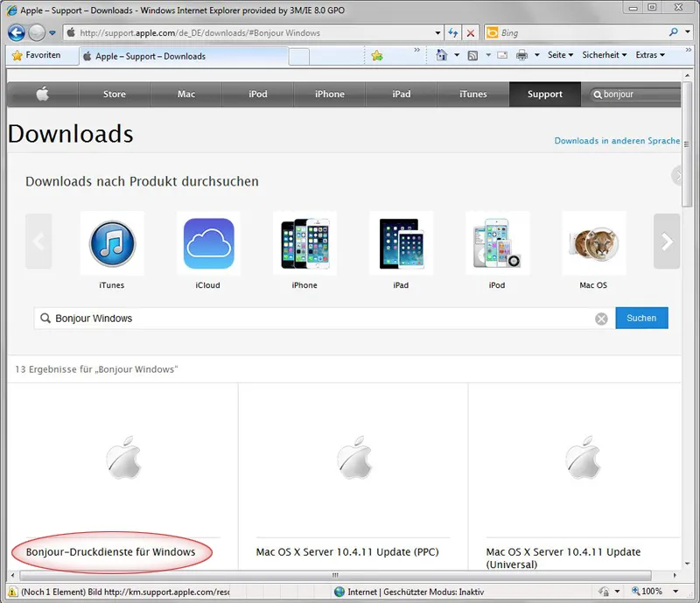Open iPad in Apple navigation bar
Image resolution: width=700 pixels, height=603 pixels.
click(402, 94)
